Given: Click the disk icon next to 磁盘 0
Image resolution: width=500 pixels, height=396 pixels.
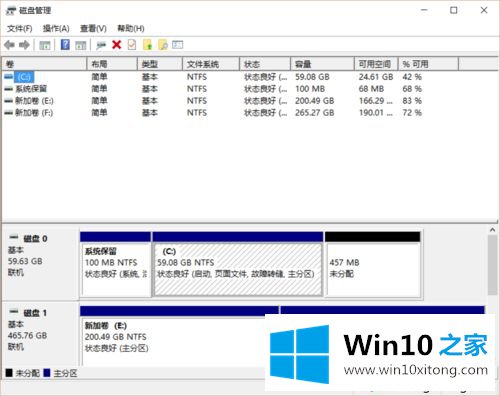Looking at the screenshot, I should coord(14,238).
